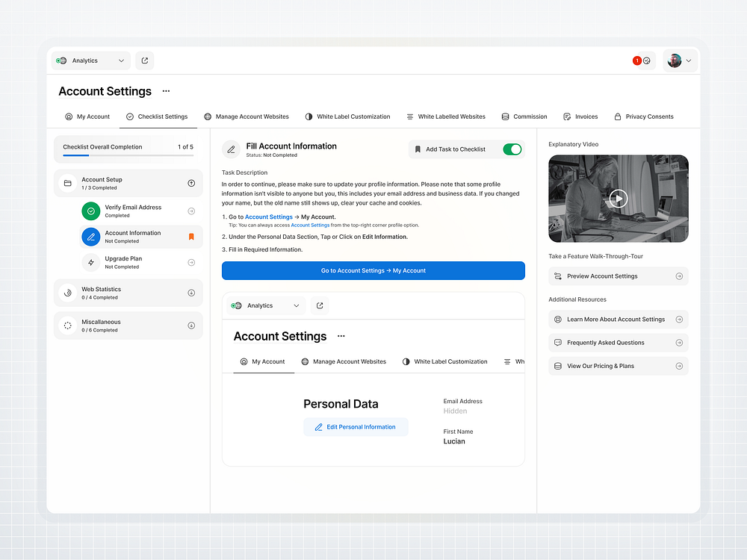Play the Explanatory Video
This screenshot has width=747, height=560.
pyautogui.click(x=618, y=199)
